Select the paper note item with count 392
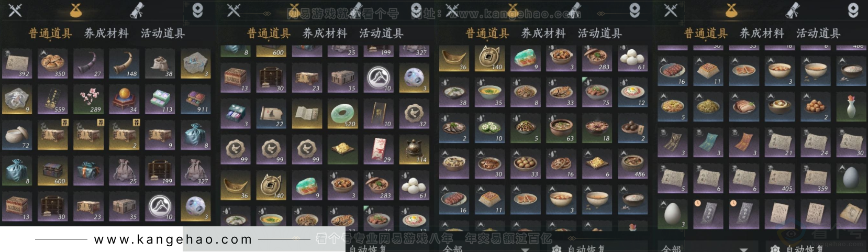Screen dimensions: 868x252 pos(17,63)
